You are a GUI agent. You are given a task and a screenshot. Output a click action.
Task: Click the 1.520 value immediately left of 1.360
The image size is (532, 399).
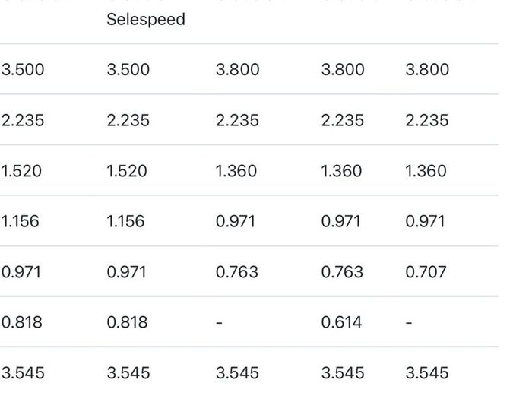point(127,171)
